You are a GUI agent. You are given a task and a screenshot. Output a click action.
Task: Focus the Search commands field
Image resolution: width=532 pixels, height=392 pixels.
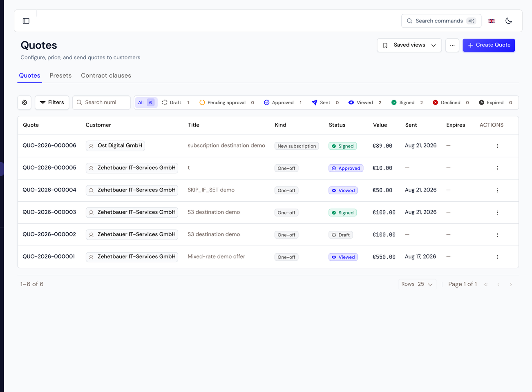pos(441,21)
